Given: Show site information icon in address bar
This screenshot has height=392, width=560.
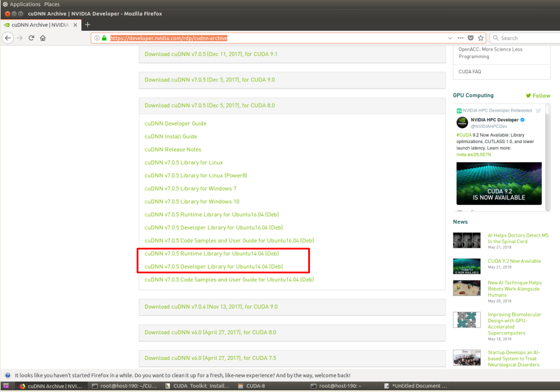Looking at the screenshot, I should pyautogui.click(x=97, y=38).
